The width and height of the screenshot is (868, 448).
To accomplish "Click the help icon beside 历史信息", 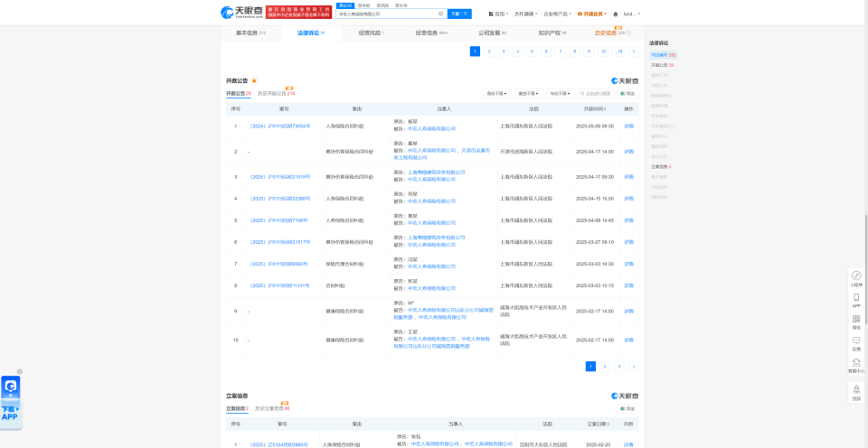I will 628,33.
